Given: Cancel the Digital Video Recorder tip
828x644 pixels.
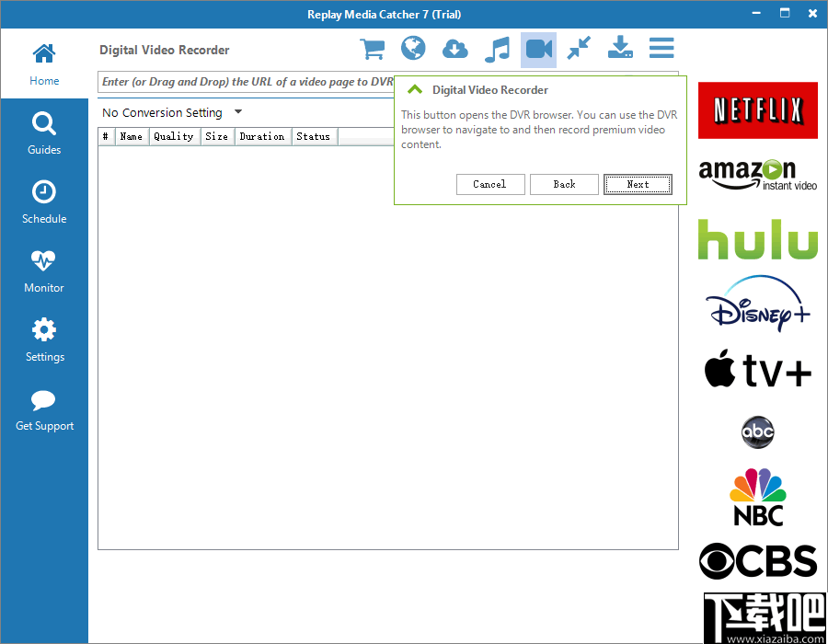Looking at the screenshot, I should pyautogui.click(x=490, y=184).
